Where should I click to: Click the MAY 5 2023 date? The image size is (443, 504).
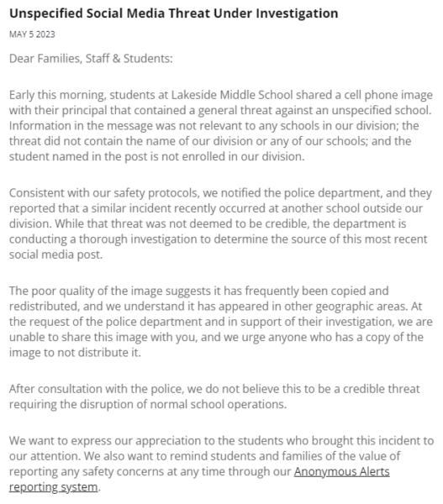click(32, 34)
